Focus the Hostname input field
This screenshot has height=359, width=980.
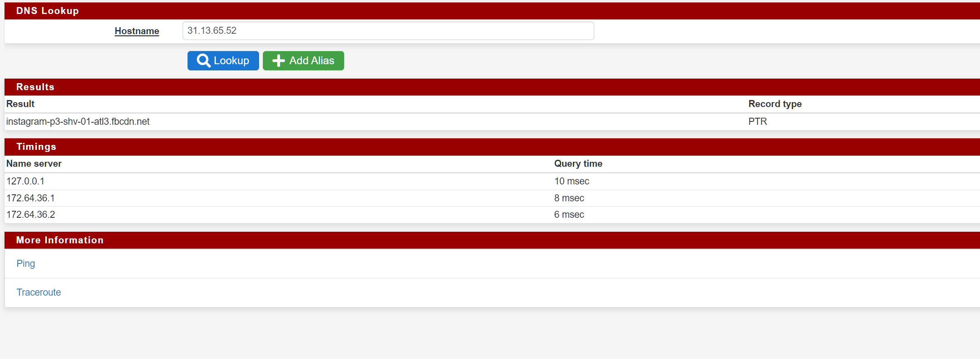(x=388, y=31)
